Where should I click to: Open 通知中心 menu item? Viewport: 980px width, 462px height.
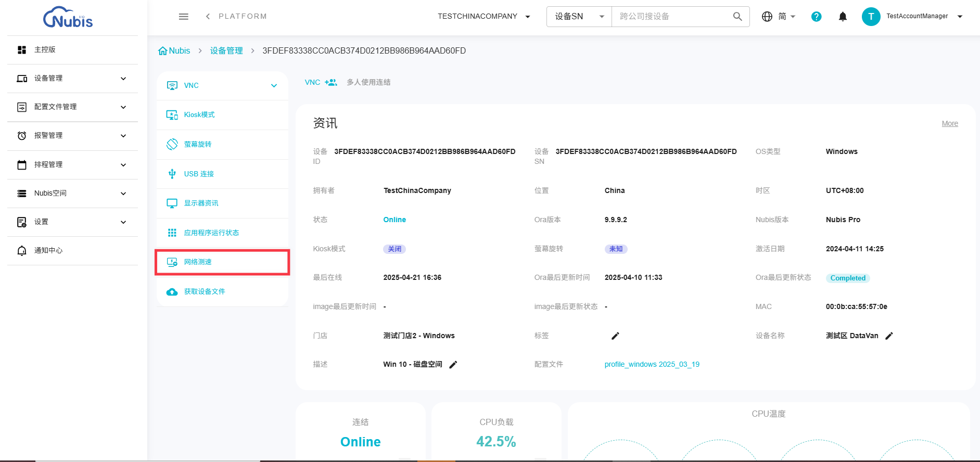point(73,251)
